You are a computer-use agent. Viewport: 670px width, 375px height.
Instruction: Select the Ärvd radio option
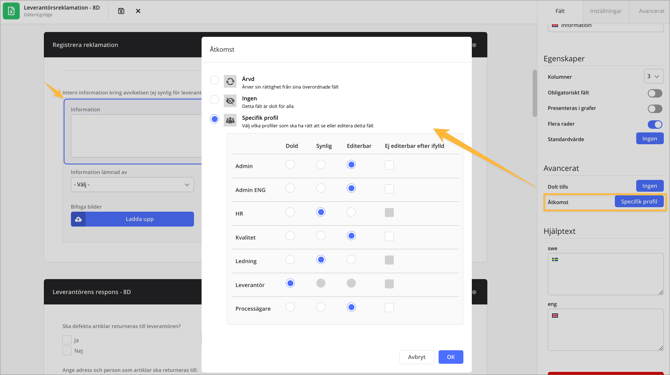[x=215, y=80]
